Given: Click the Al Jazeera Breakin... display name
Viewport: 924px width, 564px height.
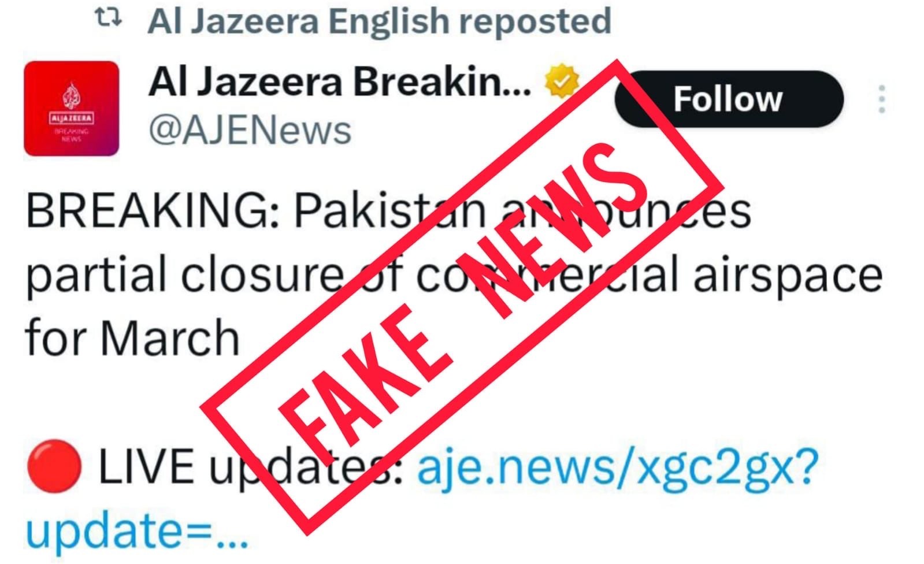Looking at the screenshot, I should click(x=340, y=81).
